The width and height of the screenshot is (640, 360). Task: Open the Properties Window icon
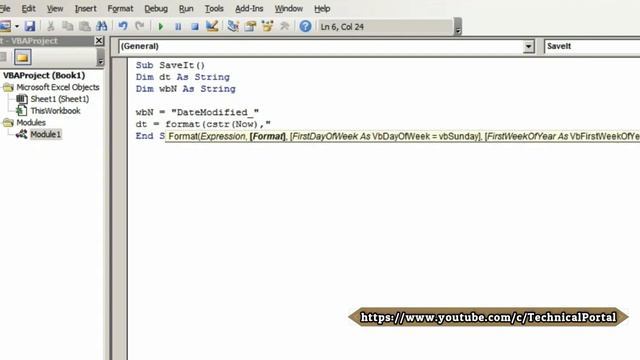click(250, 27)
